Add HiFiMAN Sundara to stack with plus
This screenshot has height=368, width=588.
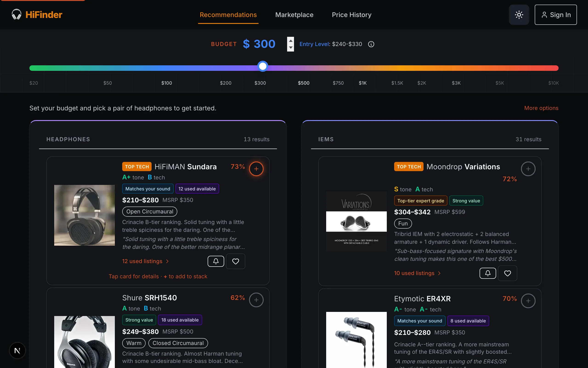tap(256, 169)
